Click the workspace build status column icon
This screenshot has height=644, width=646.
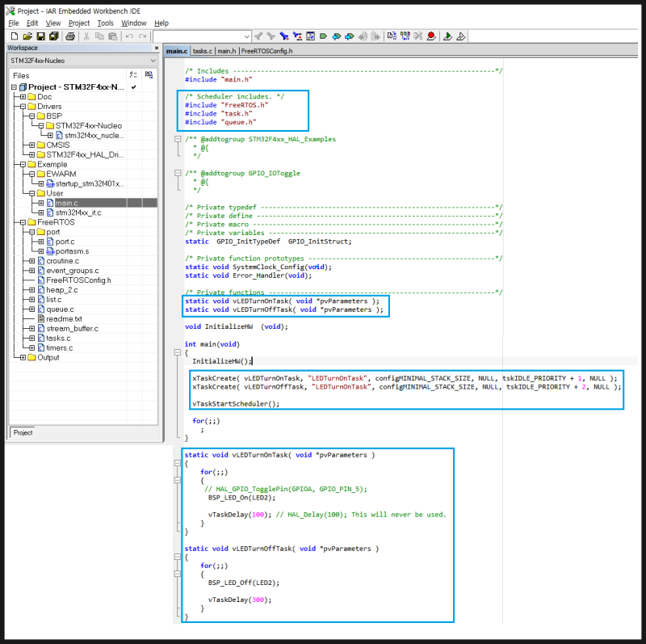pyautogui.click(x=149, y=75)
